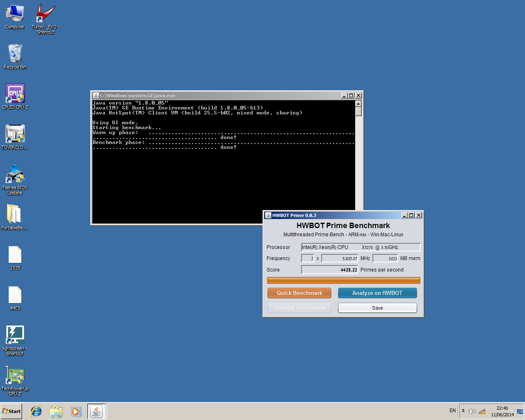Click Analyze on HWBOT
525x420 pixels.
(x=377, y=293)
